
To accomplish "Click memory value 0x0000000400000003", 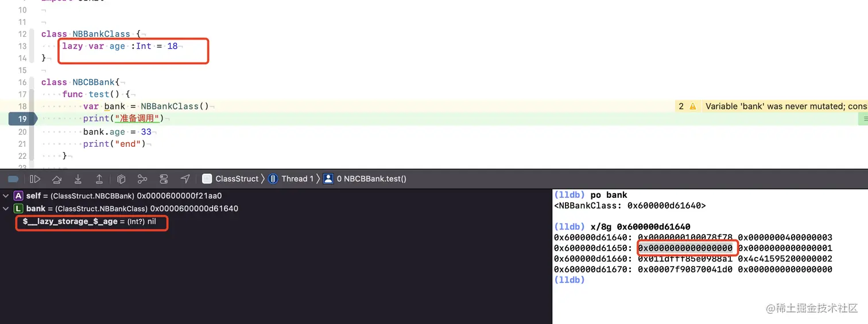I will (785, 237).
